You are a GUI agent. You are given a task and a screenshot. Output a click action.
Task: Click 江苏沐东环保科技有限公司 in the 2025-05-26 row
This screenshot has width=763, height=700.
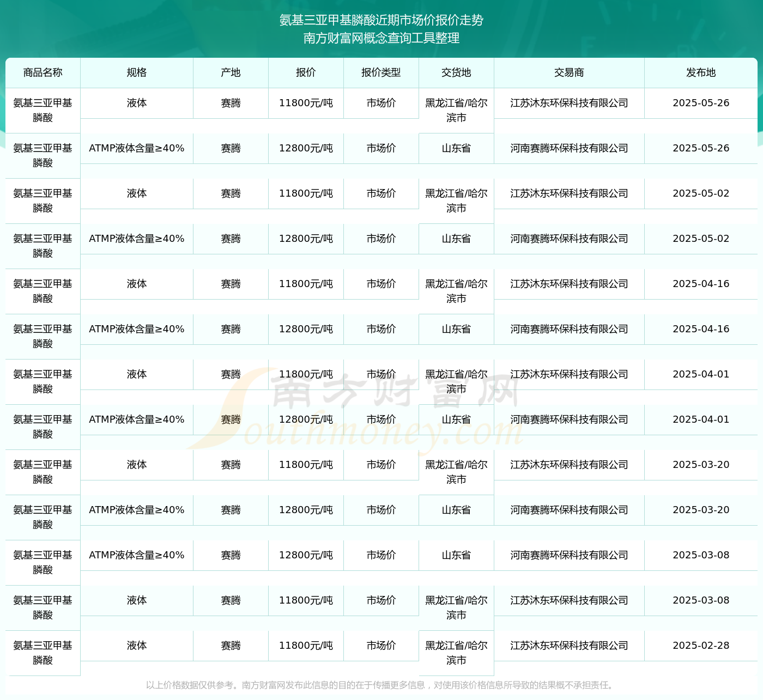[x=569, y=103]
